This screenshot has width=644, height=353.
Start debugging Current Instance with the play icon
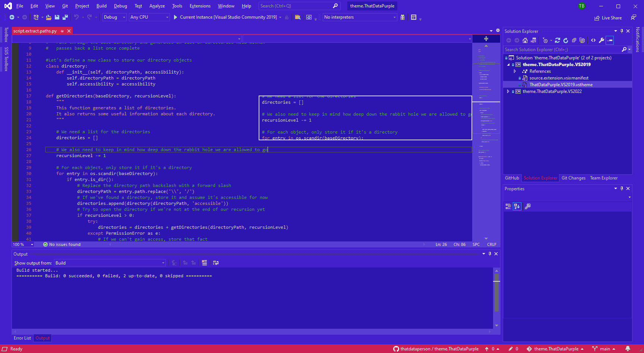tap(175, 17)
